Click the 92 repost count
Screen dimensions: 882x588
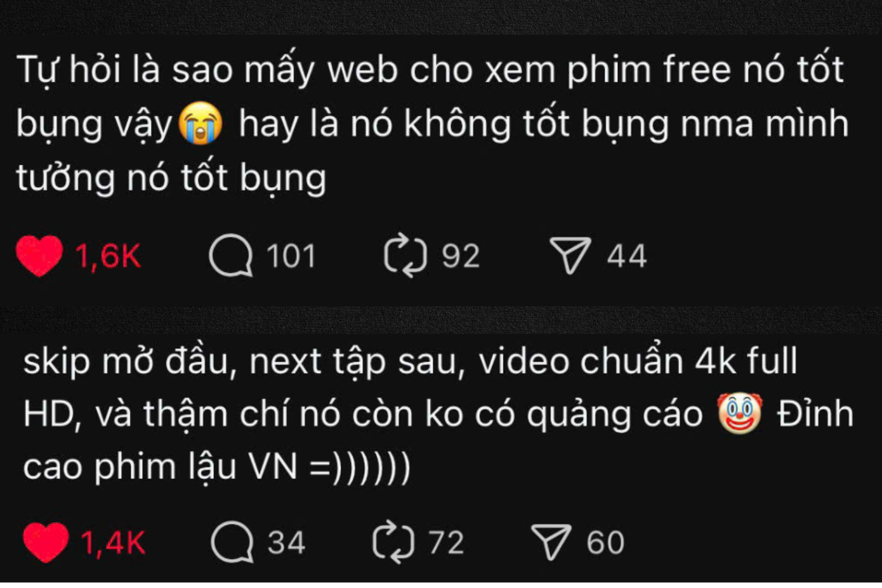(461, 256)
